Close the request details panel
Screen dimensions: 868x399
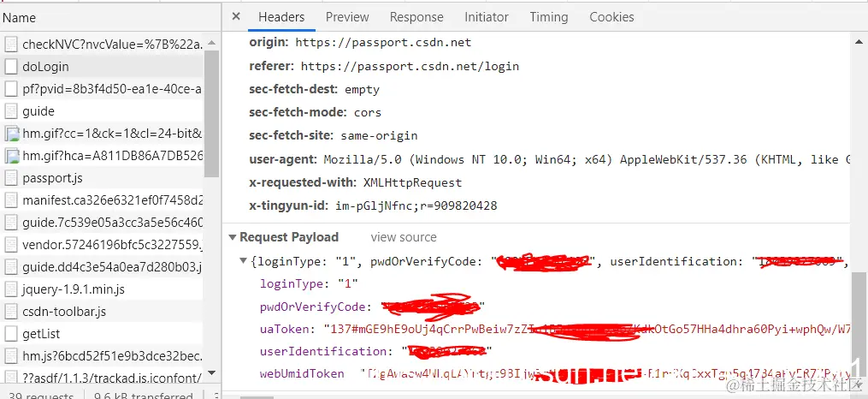click(236, 16)
